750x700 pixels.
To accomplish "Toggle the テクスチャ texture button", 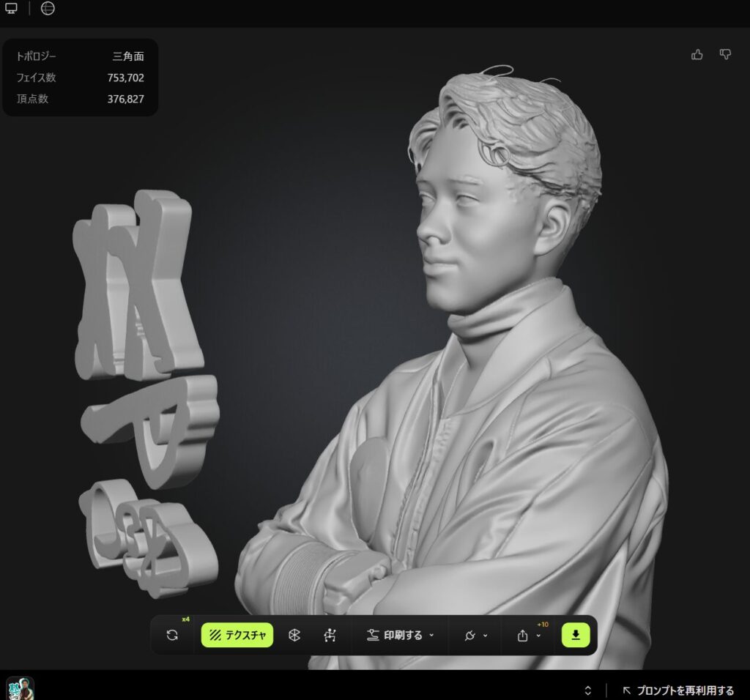I will [x=237, y=636].
